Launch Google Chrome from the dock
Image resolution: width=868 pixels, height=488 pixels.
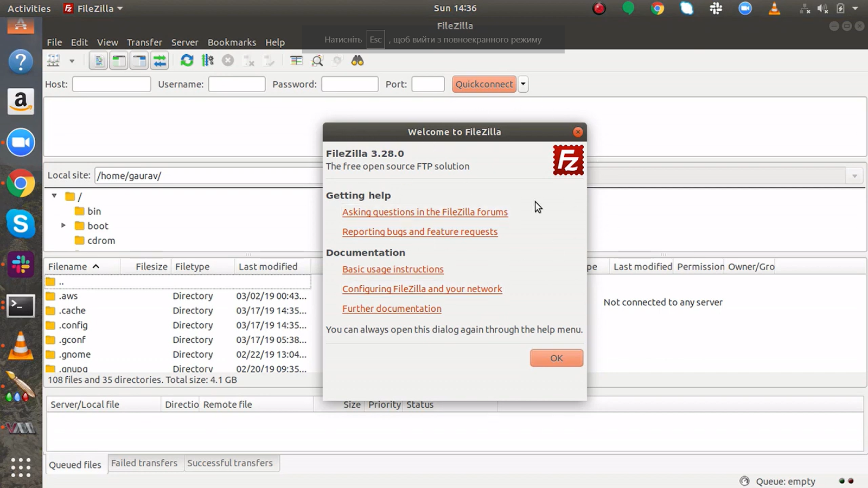click(x=21, y=183)
